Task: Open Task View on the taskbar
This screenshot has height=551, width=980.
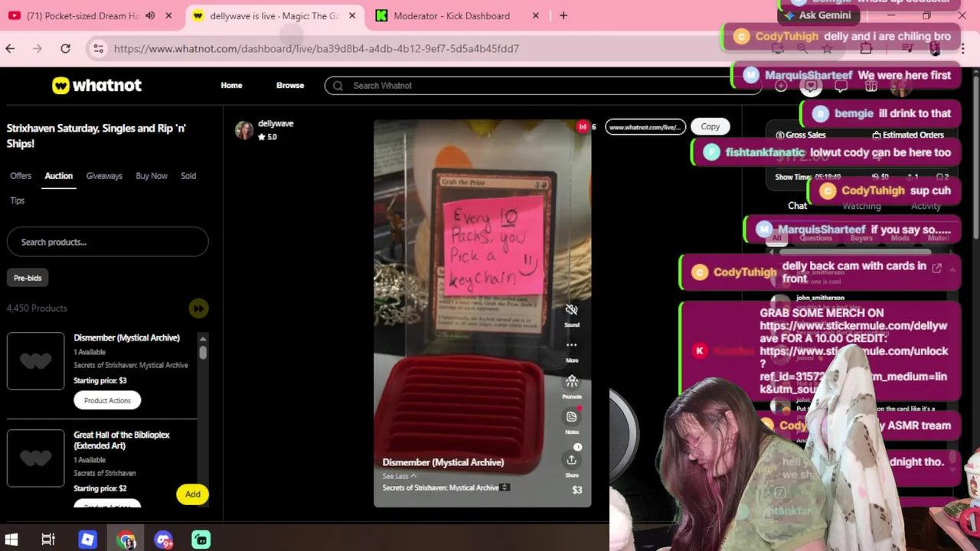Action: coord(48,540)
